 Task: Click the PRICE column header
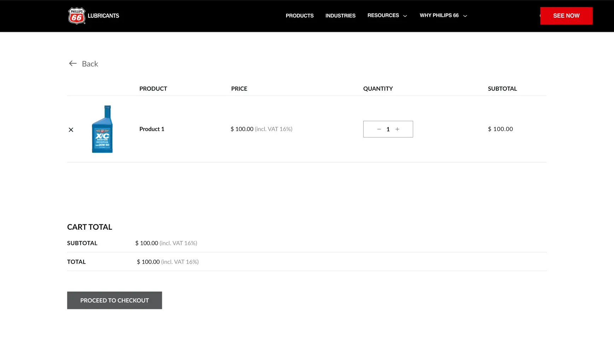tap(239, 89)
